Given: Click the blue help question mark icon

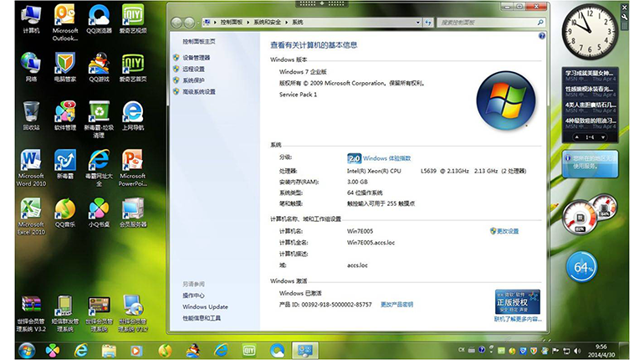Looking at the screenshot, I should point(542,36).
